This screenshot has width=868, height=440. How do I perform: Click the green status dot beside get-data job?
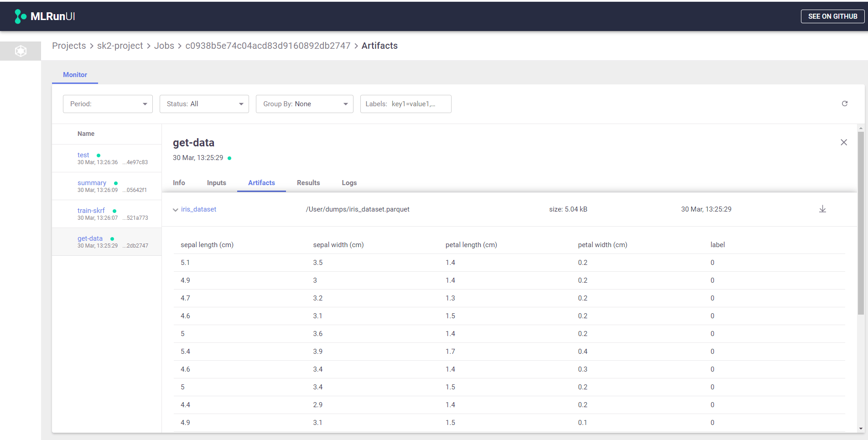(112, 238)
